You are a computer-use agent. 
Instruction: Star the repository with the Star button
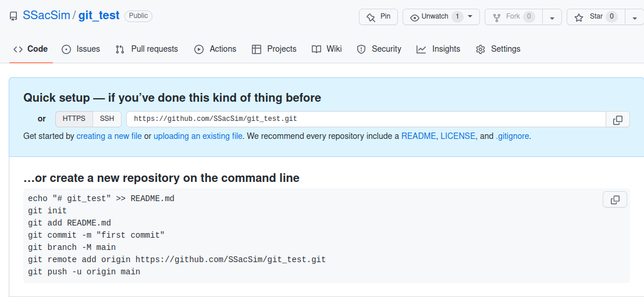(x=596, y=17)
